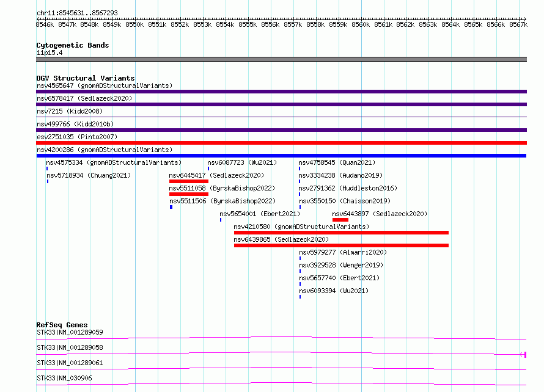This screenshot has height=392, width=544.
Task: Click the purple bar under nsv6578417
Action: (x=281, y=104)
